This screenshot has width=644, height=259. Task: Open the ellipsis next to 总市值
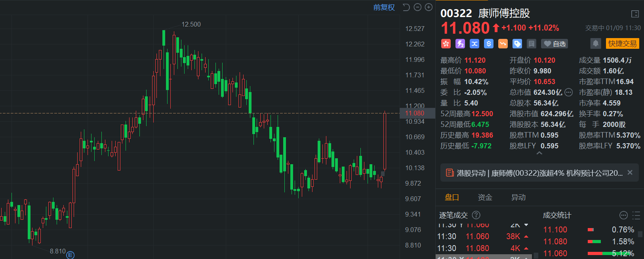(568, 92)
